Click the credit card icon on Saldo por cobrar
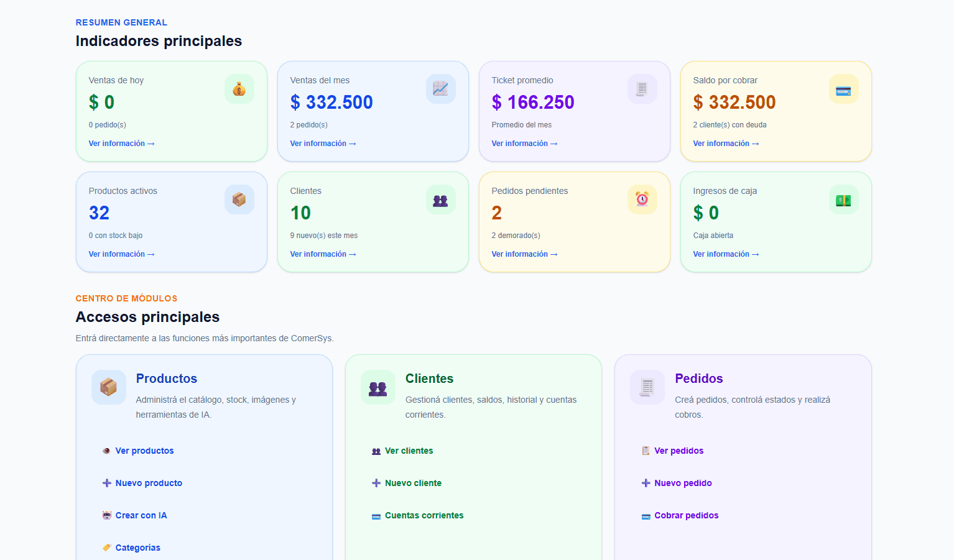The image size is (954, 560). pos(844,89)
